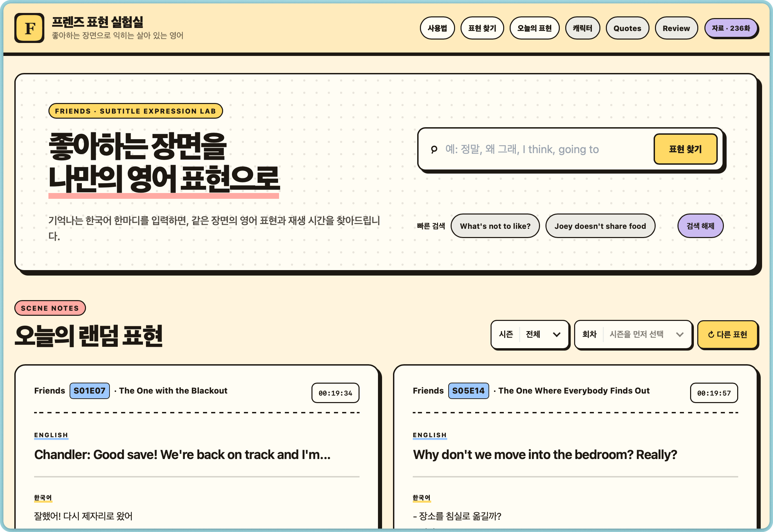Image resolution: width=773 pixels, height=532 pixels.
Task: Click the 00:19:57 timestamp chip
Action: coord(714,393)
